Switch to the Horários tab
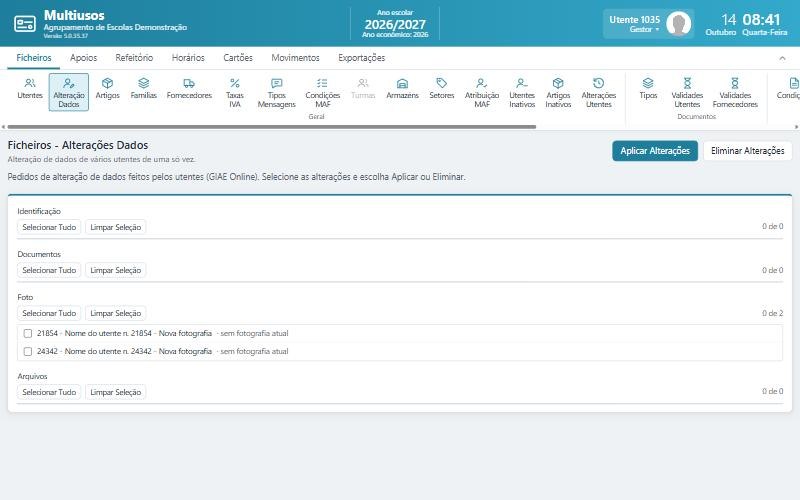Viewport: 800px width, 500px height. pos(188,58)
